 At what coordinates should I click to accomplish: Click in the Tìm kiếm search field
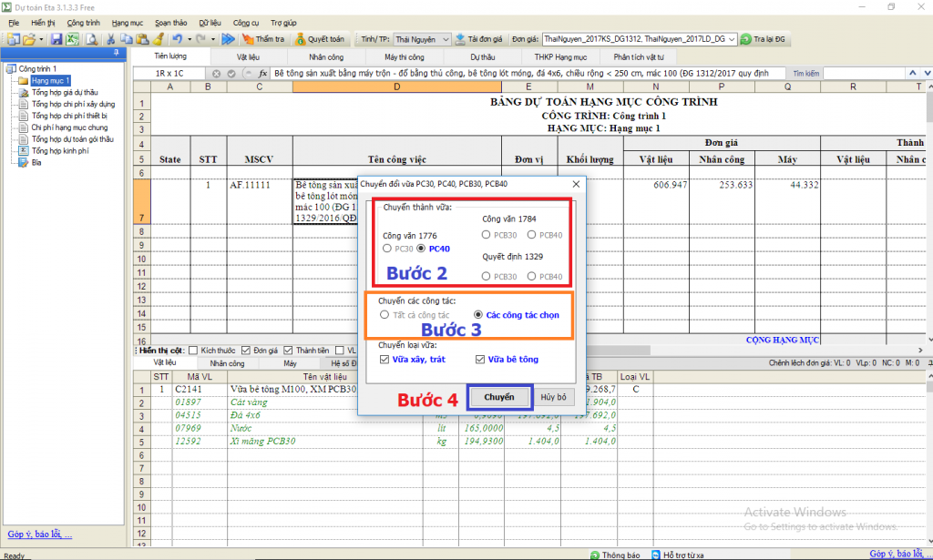tap(875, 73)
